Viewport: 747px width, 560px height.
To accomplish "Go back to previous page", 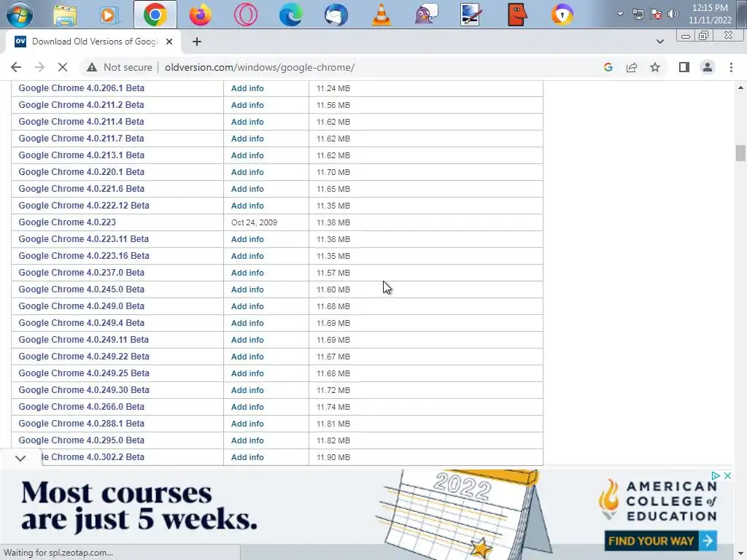I will click(x=16, y=67).
